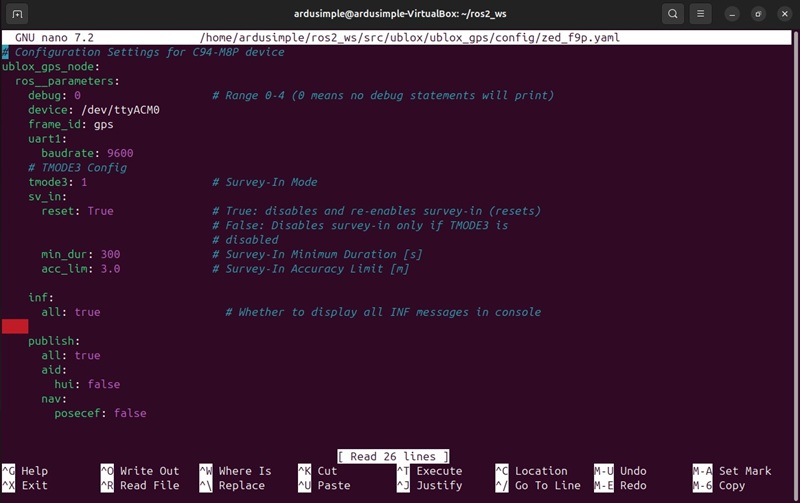Click the 'ublox_gps_node:' top-level key
800x503 pixels.
50,66
